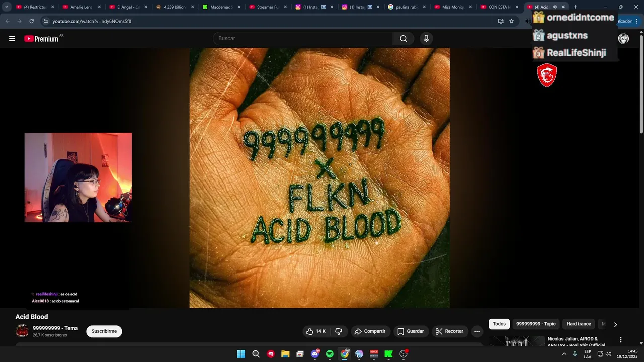The width and height of the screenshot is (644, 362).
Task: Open options for Nicolas Julian recommended video
Action: [620, 340]
